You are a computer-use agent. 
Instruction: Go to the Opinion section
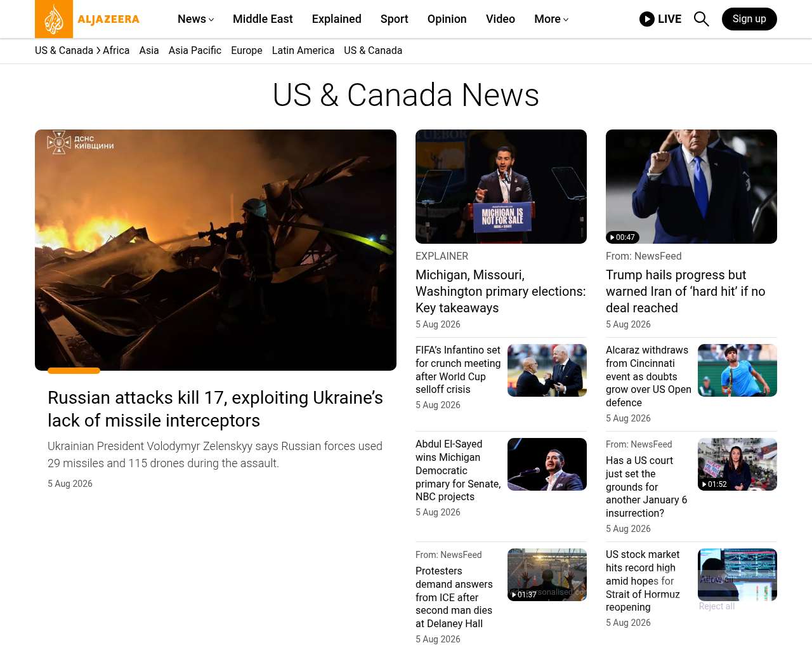447,19
